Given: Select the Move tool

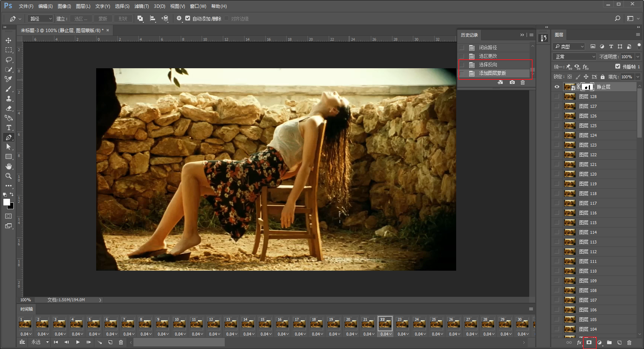Looking at the screenshot, I should (9, 40).
